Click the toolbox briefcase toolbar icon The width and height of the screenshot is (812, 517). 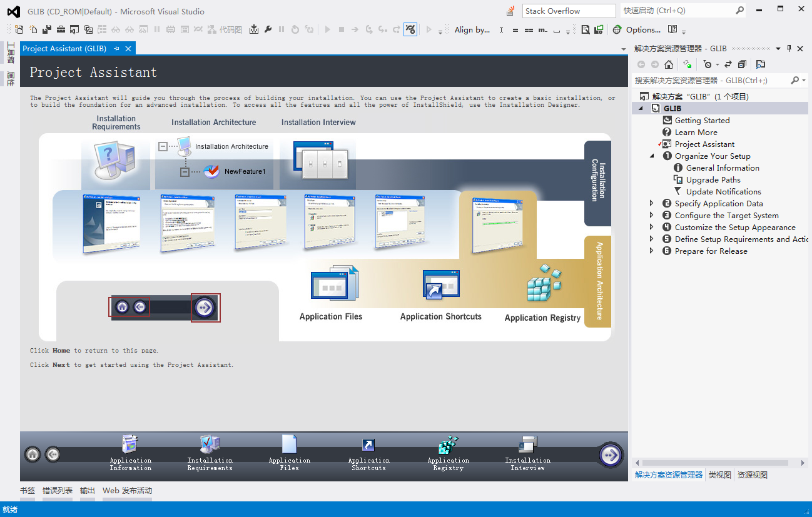click(61, 29)
